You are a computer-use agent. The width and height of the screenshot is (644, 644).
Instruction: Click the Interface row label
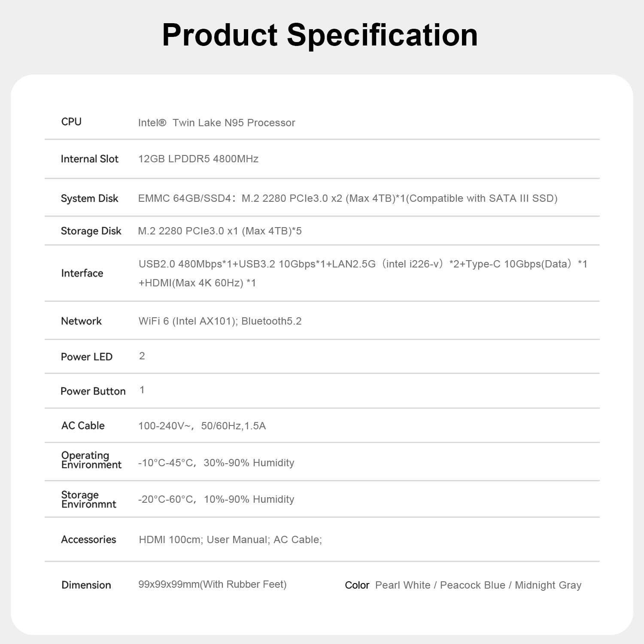click(x=82, y=273)
